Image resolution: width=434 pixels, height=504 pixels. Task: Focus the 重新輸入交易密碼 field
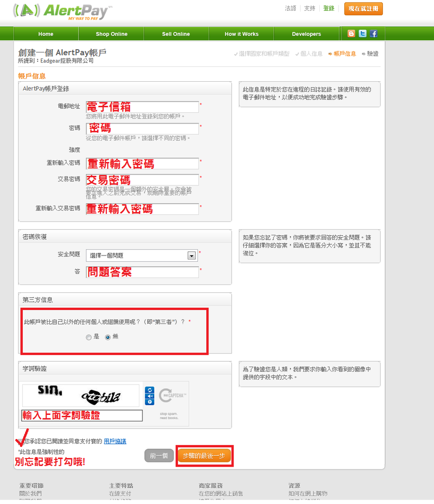click(142, 209)
